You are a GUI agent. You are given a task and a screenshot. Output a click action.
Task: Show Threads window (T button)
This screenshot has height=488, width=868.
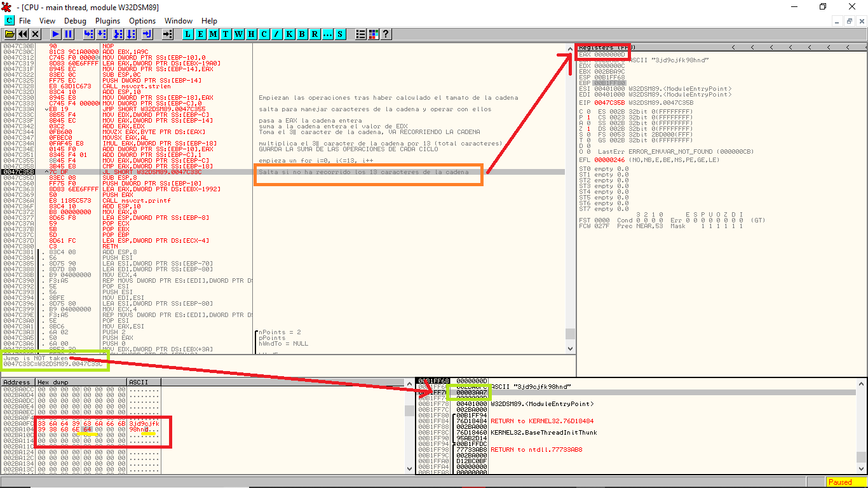pyautogui.click(x=226, y=34)
